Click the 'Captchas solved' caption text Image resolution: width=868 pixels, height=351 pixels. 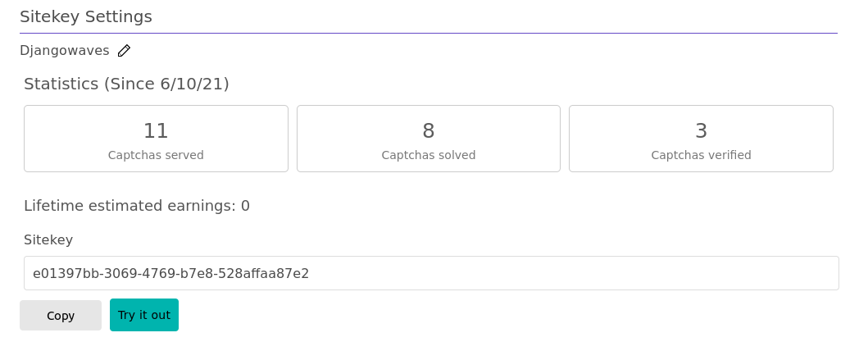tap(429, 156)
